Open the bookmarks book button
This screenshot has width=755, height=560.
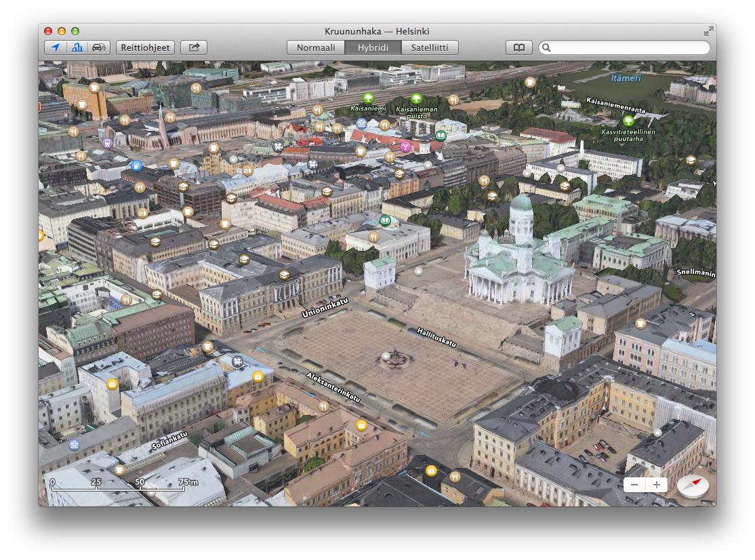(x=518, y=47)
